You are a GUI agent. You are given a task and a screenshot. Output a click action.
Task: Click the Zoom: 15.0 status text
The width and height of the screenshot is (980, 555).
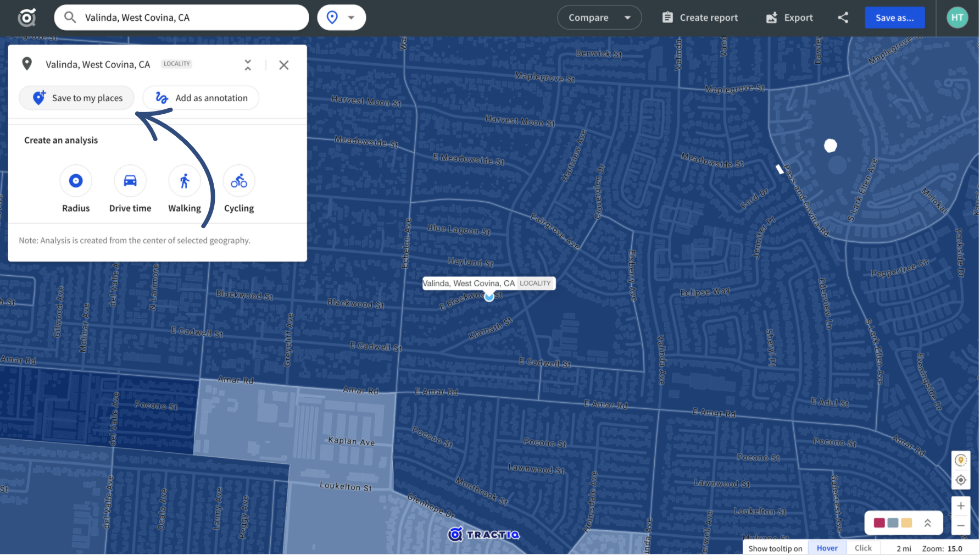942,548
